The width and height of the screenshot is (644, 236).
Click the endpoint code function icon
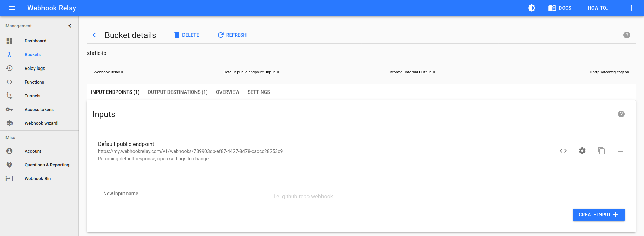click(563, 151)
